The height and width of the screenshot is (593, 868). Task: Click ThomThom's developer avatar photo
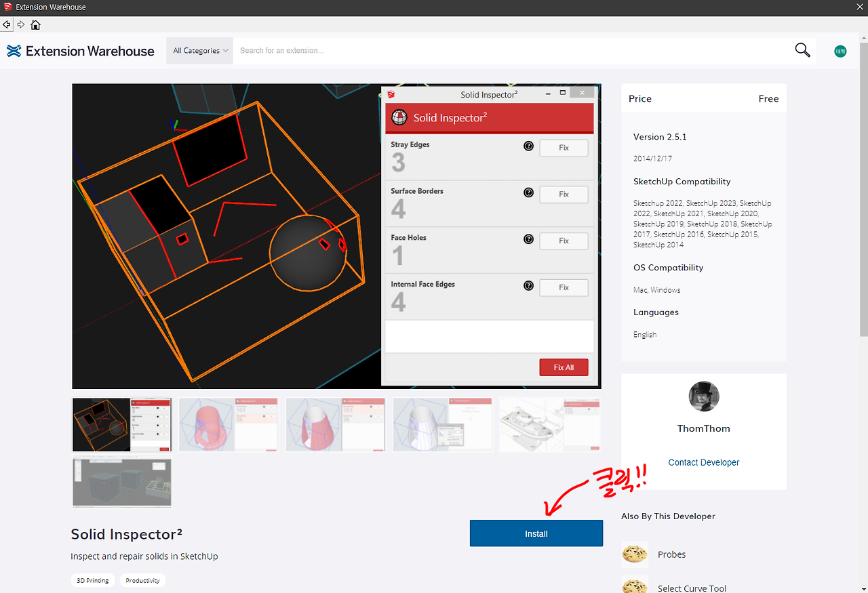[703, 396]
